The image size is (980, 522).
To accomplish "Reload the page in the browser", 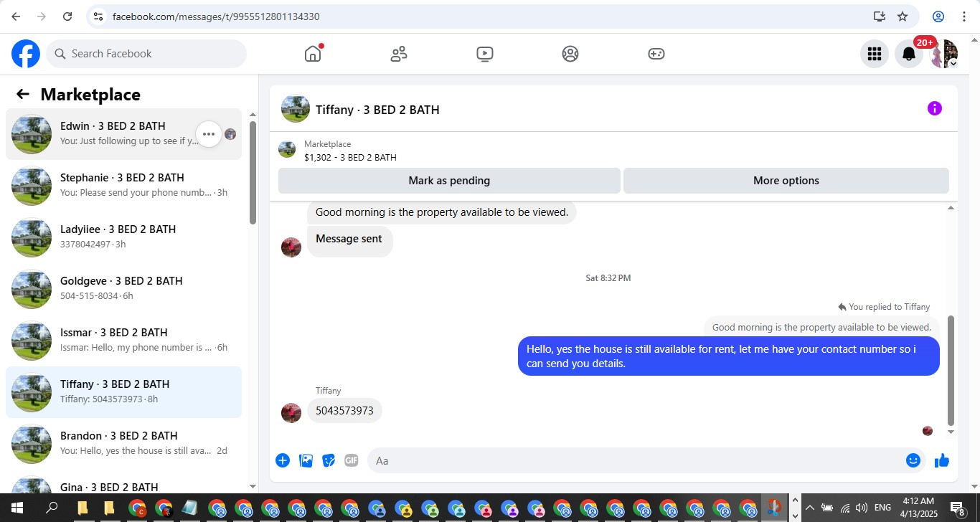I will (67, 16).
